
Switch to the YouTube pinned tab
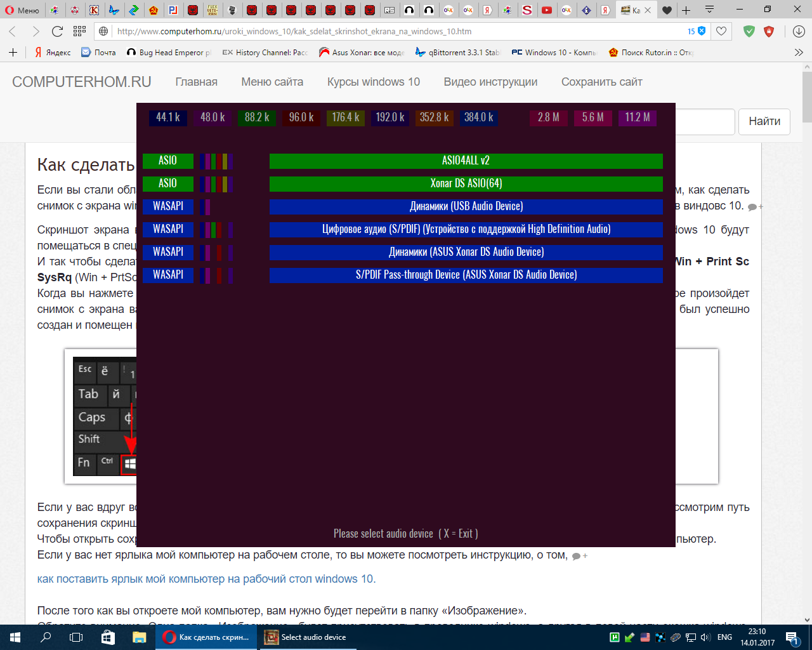(546, 10)
